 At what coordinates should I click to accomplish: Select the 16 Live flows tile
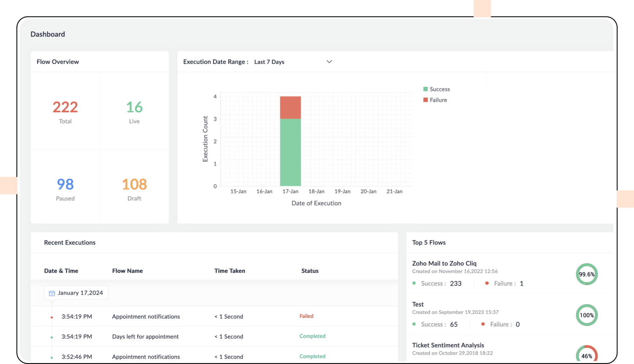134,111
